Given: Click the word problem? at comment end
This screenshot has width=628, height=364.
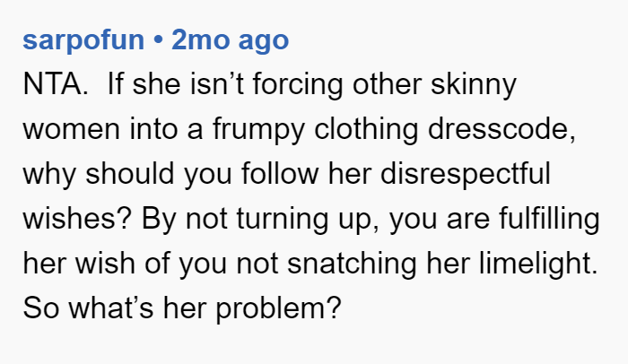Looking at the screenshot, I should [279, 308].
